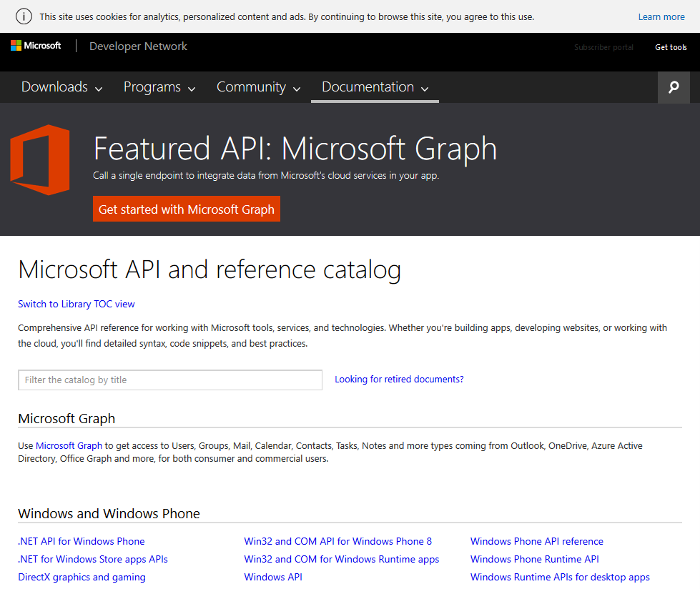Click Microsoft API and reference catalog title
The width and height of the screenshot is (700, 589).
pyautogui.click(x=209, y=270)
